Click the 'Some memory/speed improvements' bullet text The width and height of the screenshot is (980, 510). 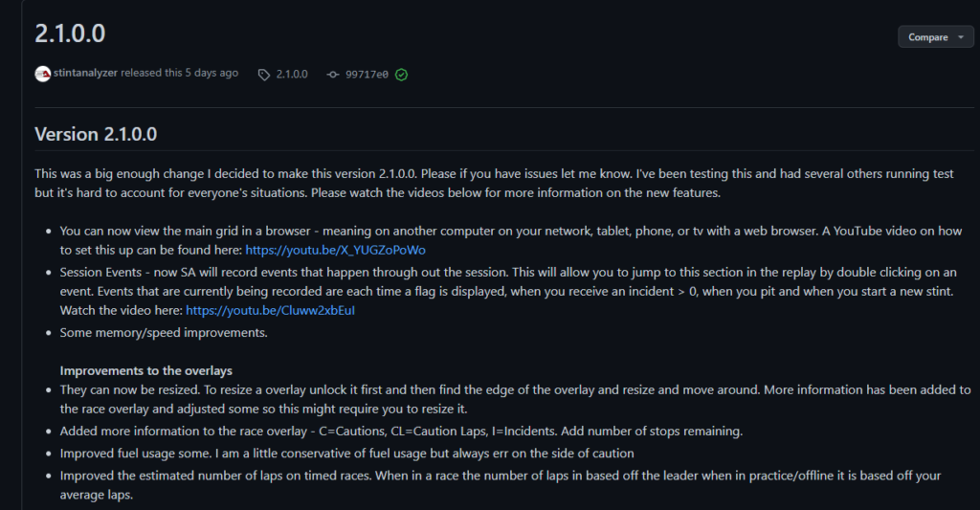coord(164,332)
